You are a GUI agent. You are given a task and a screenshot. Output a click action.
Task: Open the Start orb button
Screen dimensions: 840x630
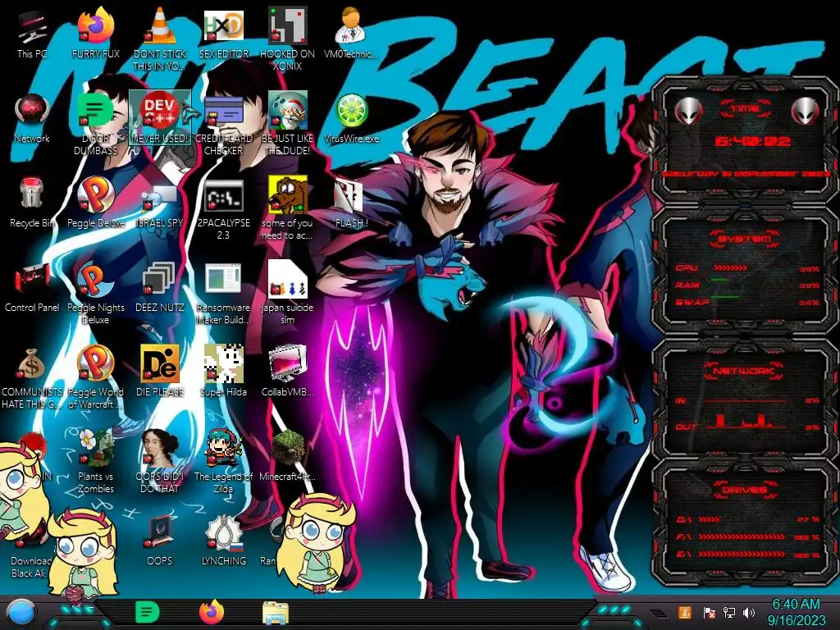pos(21,614)
